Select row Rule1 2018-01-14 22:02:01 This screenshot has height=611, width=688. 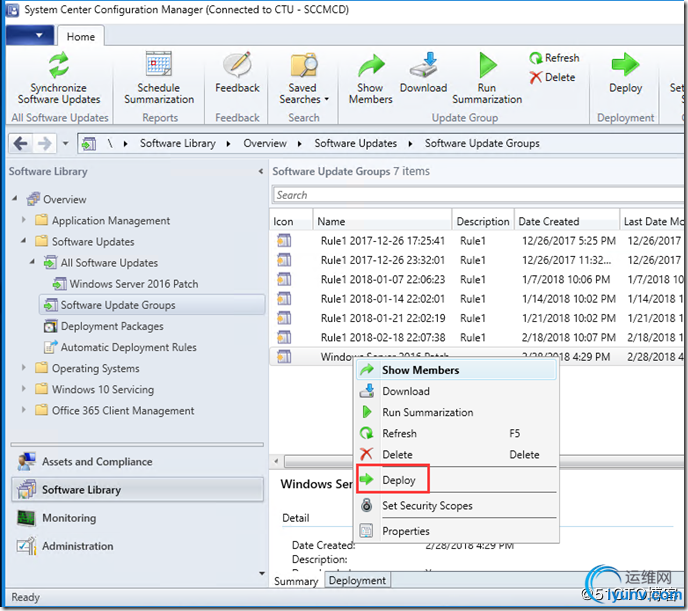[477, 299]
